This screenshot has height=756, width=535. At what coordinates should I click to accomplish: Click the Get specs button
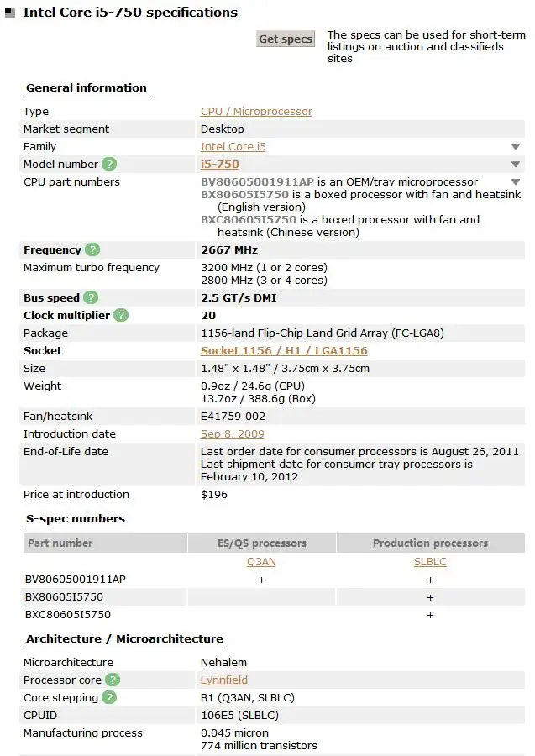[x=286, y=39]
